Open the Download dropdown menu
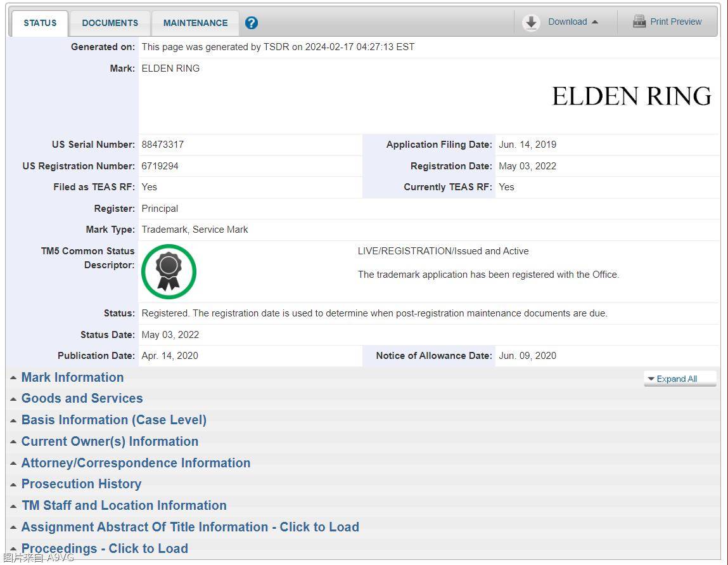 pos(573,22)
